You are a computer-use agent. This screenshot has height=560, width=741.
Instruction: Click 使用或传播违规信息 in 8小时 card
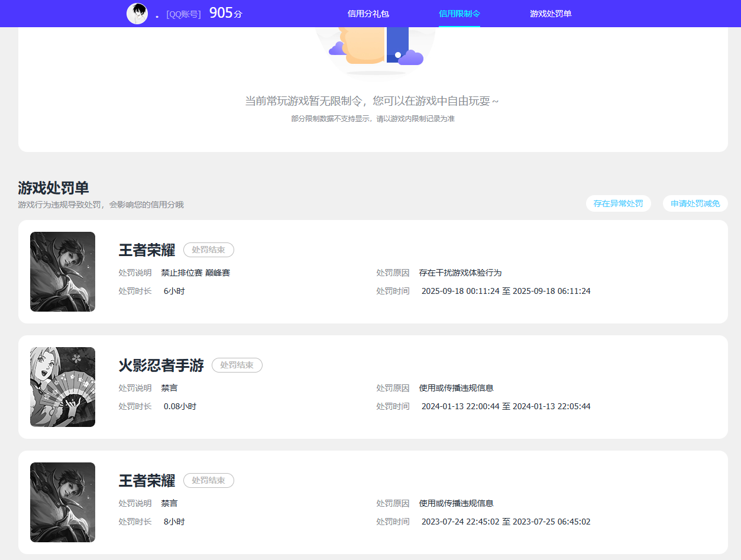(456, 503)
